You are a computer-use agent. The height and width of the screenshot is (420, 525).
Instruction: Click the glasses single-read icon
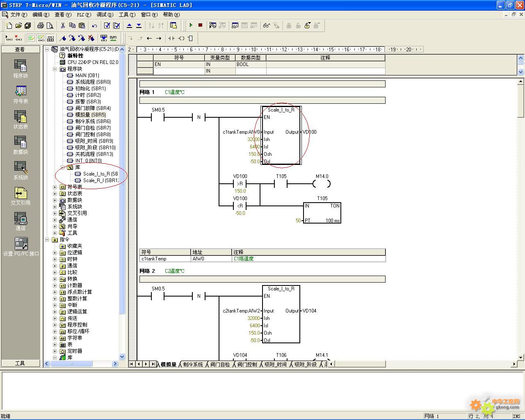267,25
